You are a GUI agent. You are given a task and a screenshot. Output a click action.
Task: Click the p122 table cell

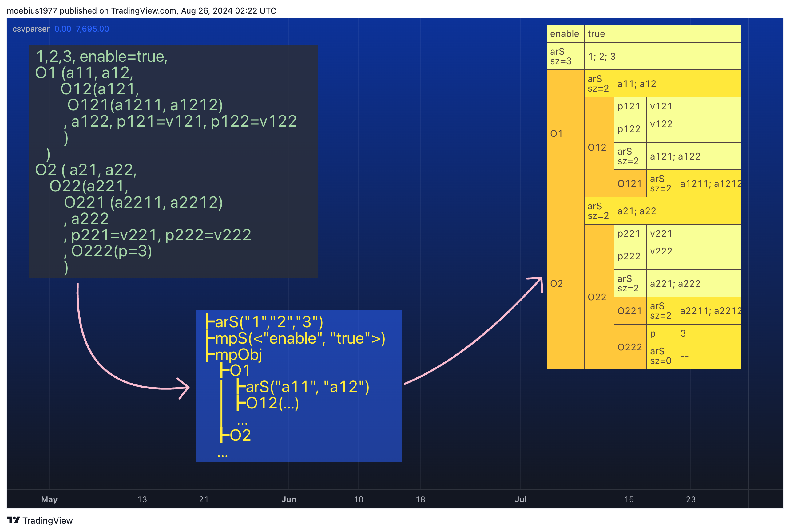tap(630, 129)
